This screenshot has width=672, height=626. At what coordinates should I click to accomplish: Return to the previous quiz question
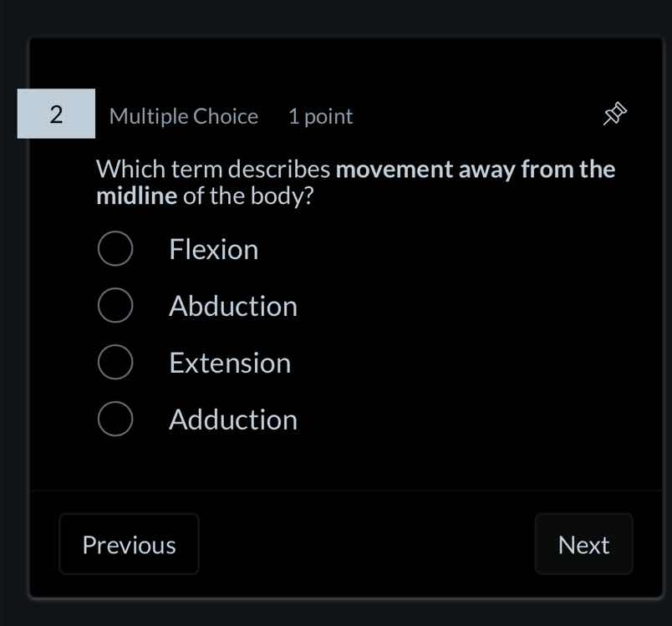pos(129,544)
